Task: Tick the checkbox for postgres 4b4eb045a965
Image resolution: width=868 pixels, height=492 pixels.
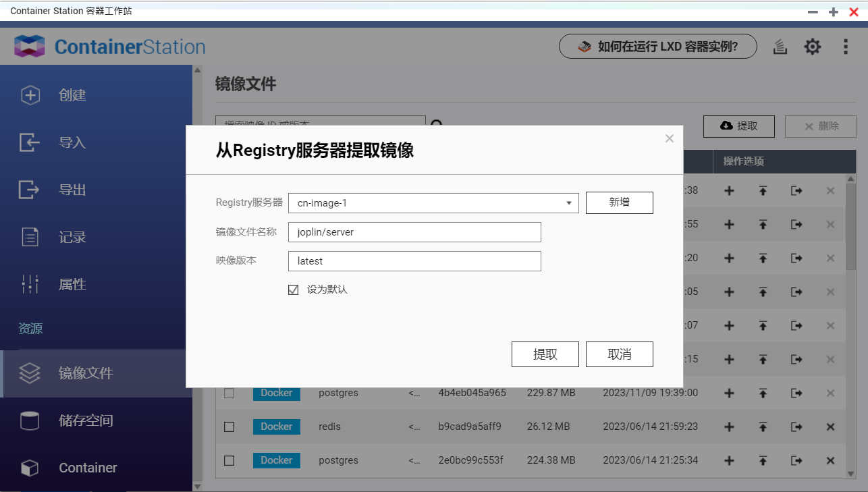Action: click(x=229, y=393)
